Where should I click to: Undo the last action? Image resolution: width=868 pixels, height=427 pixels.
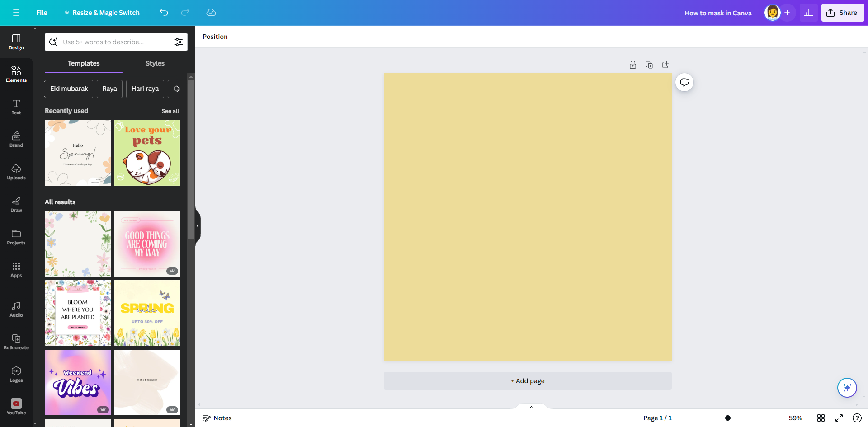pyautogui.click(x=164, y=13)
